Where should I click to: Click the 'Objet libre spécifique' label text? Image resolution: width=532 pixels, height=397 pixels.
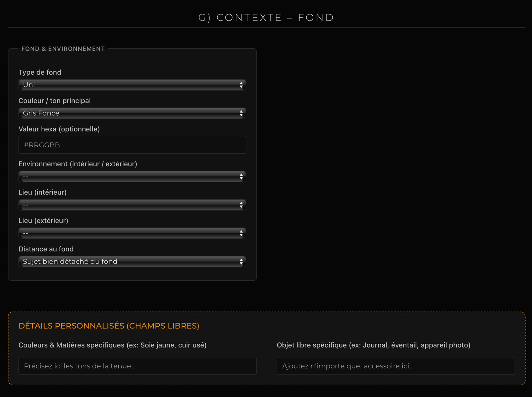point(373,345)
